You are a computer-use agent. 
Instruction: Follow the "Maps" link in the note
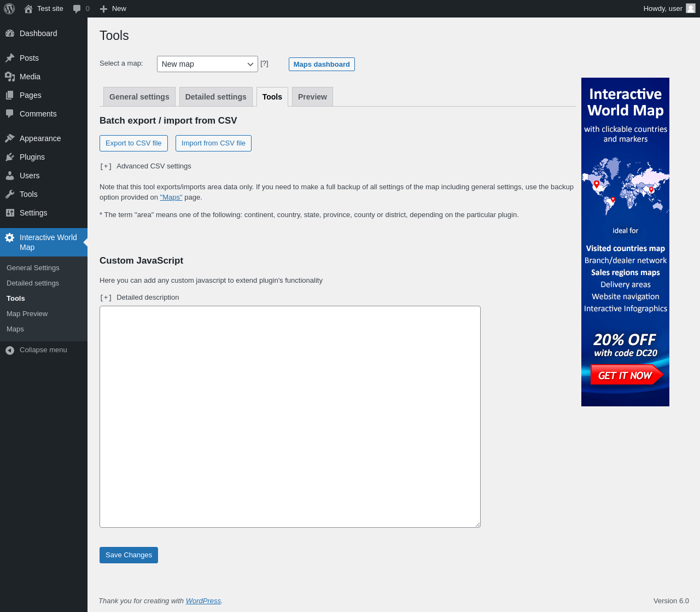(x=171, y=197)
